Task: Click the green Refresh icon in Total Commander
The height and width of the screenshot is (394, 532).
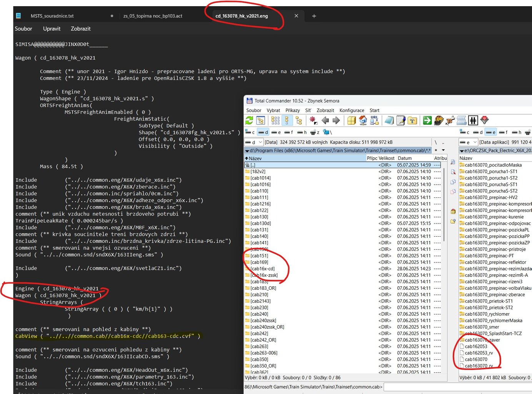Action: point(249,120)
